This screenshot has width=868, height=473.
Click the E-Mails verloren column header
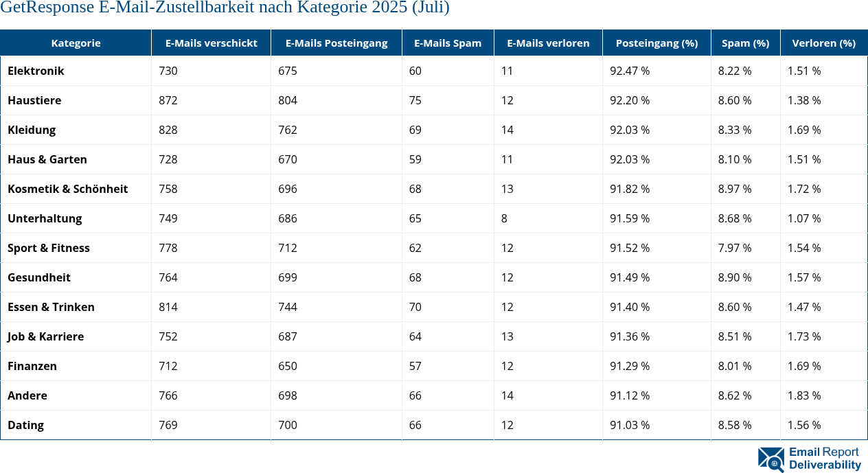pyautogui.click(x=548, y=43)
